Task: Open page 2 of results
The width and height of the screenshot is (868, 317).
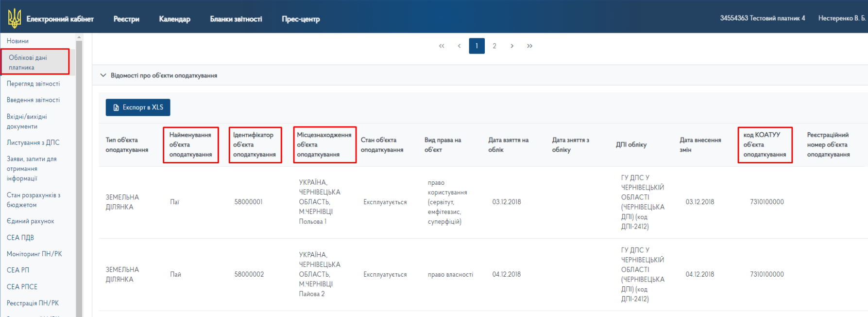Action: point(494,46)
